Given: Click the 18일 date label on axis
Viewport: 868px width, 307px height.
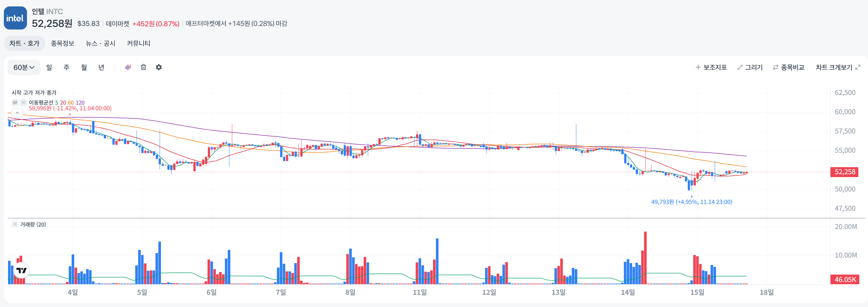Looking at the screenshot, I should pyautogui.click(x=767, y=292).
